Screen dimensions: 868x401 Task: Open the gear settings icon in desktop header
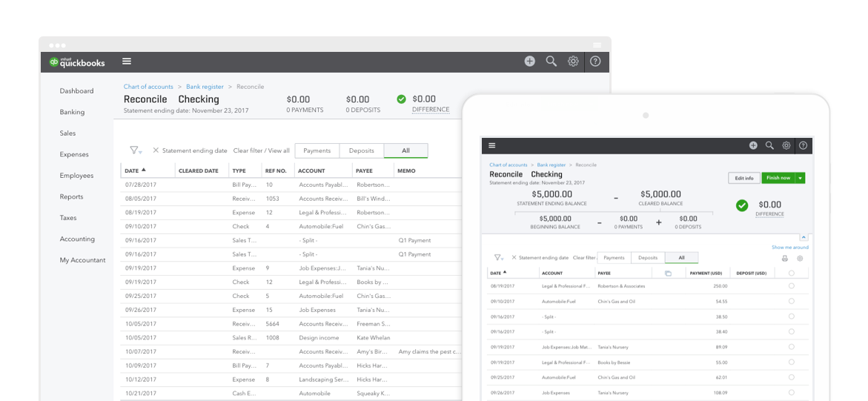point(573,62)
